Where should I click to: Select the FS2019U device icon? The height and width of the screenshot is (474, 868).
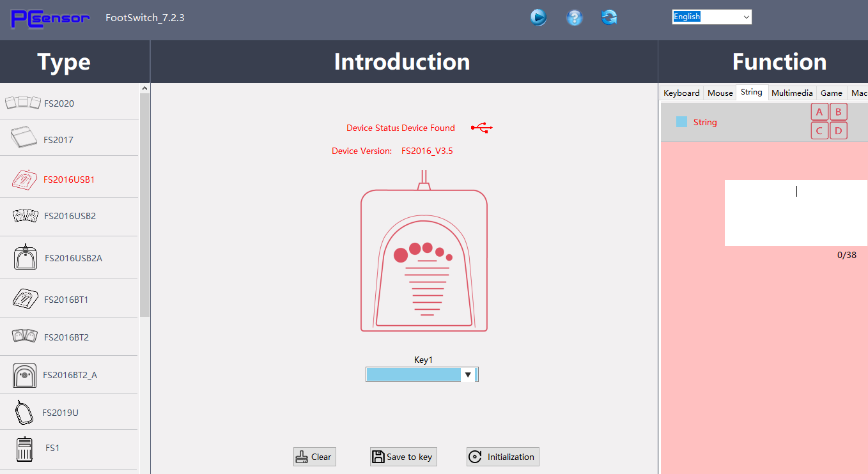(x=24, y=412)
